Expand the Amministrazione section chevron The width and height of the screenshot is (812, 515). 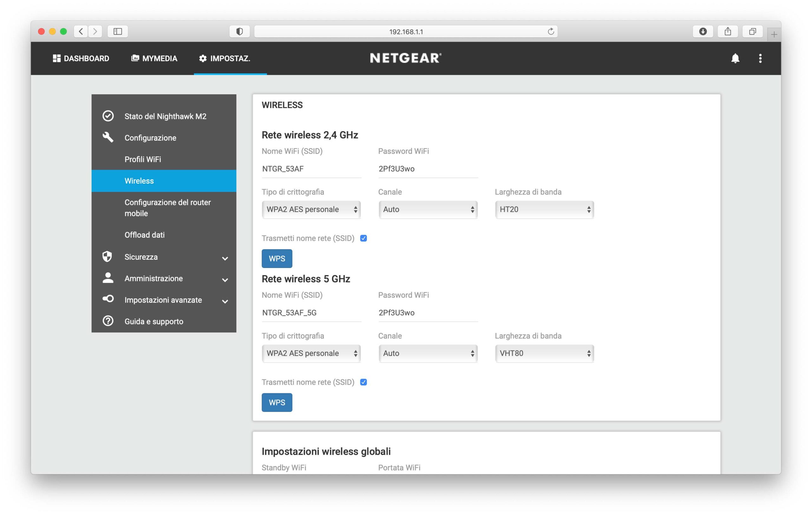click(225, 280)
